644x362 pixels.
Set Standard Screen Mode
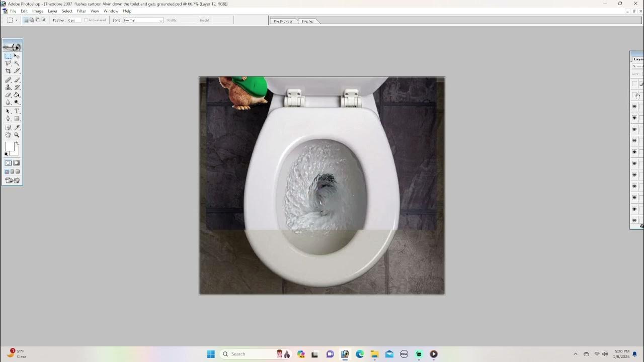pyautogui.click(x=7, y=172)
